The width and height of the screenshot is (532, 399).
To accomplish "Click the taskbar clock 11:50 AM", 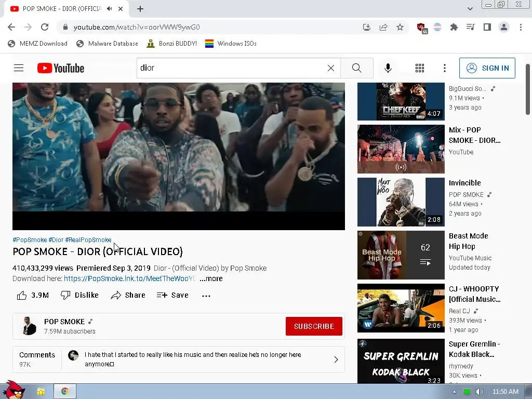I will (505, 392).
